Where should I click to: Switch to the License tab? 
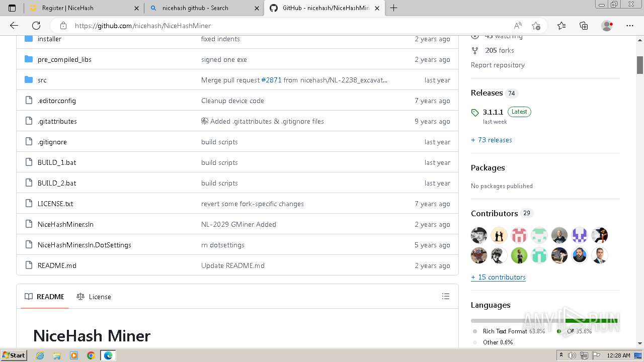point(94,297)
